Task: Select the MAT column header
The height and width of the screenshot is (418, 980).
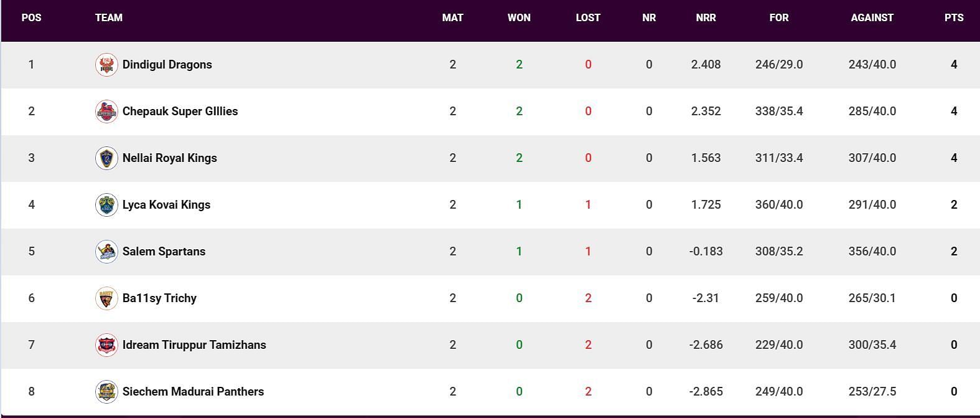Action: pyautogui.click(x=452, y=17)
